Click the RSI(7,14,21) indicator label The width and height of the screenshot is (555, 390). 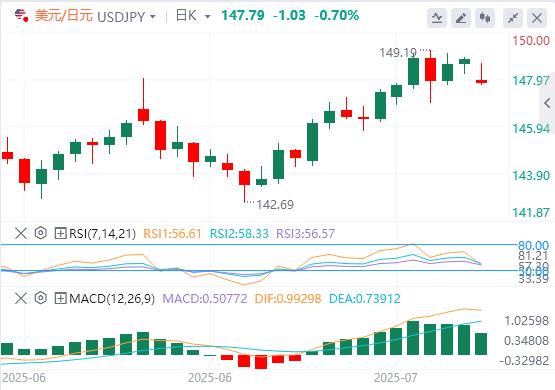(x=102, y=234)
